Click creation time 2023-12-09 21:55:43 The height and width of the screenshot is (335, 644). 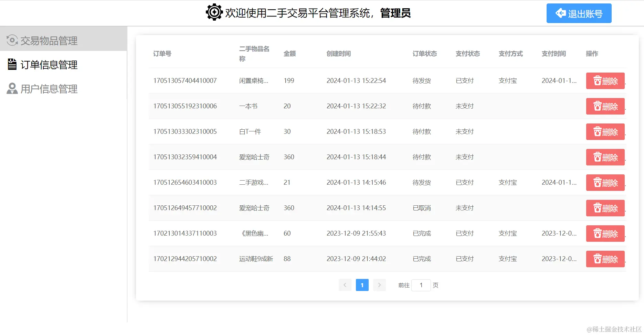[356, 233]
